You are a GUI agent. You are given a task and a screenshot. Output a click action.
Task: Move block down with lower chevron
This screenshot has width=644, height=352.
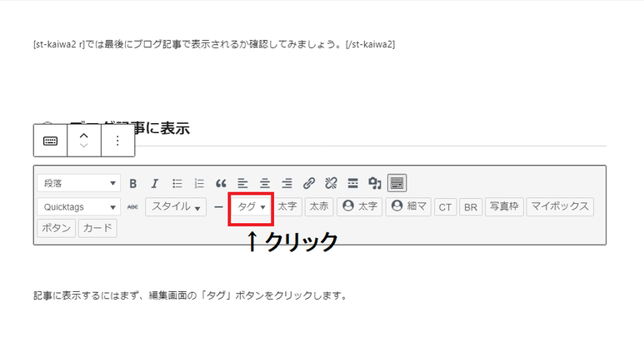[x=84, y=146]
